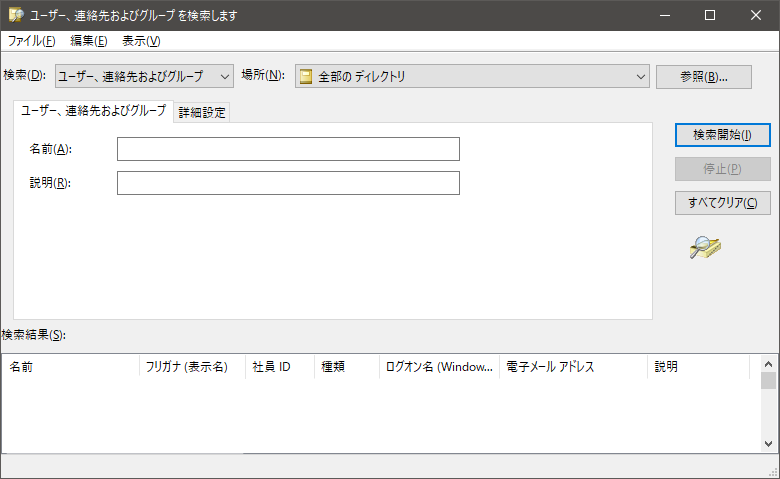
Task: Click the ログオン名 (Window... column header
Action: coord(439,367)
